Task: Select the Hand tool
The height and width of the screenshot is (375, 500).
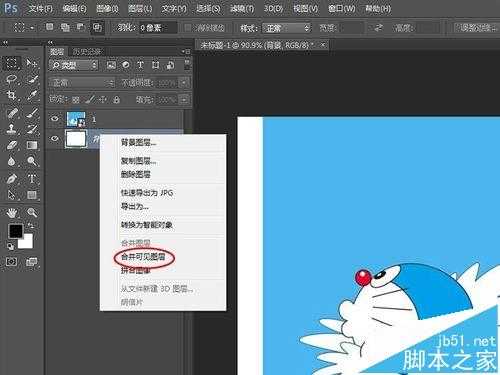Action: 11,213
